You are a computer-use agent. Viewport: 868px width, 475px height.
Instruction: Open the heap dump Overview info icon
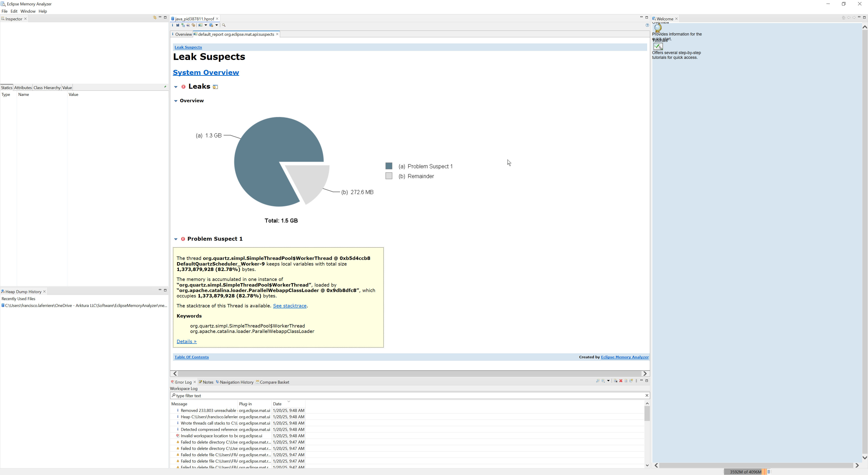point(172,25)
